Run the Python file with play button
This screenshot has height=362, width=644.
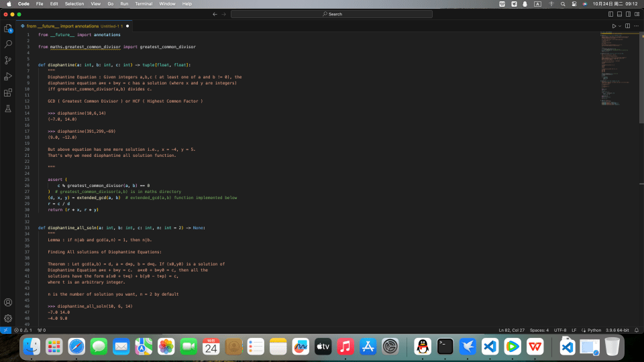pyautogui.click(x=613, y=26)
